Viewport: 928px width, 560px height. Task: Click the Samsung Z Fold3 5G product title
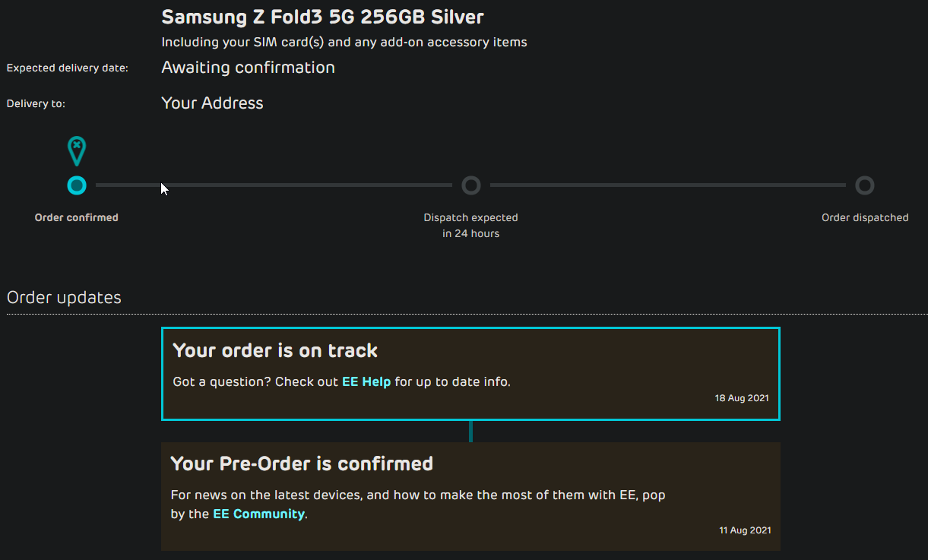(322, 17)
